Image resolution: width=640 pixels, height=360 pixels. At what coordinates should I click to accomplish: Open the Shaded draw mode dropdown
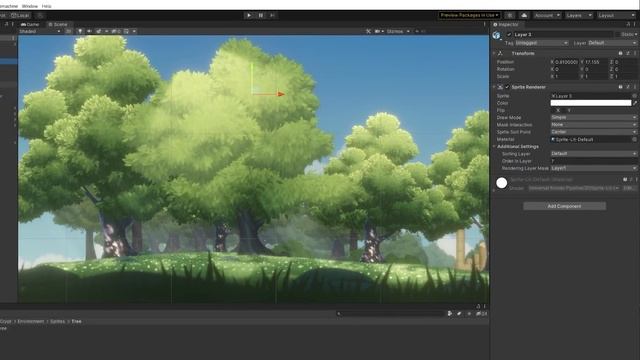(40, 31)
